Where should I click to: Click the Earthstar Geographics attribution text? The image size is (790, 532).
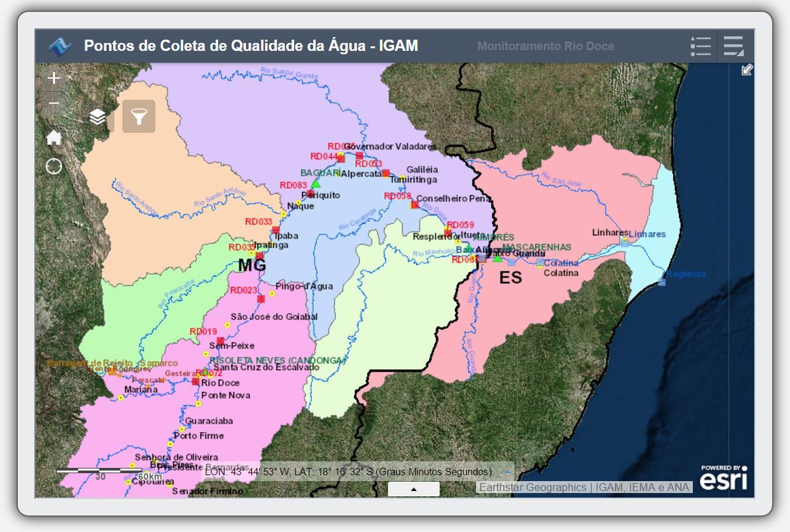(x=533, y=487)
